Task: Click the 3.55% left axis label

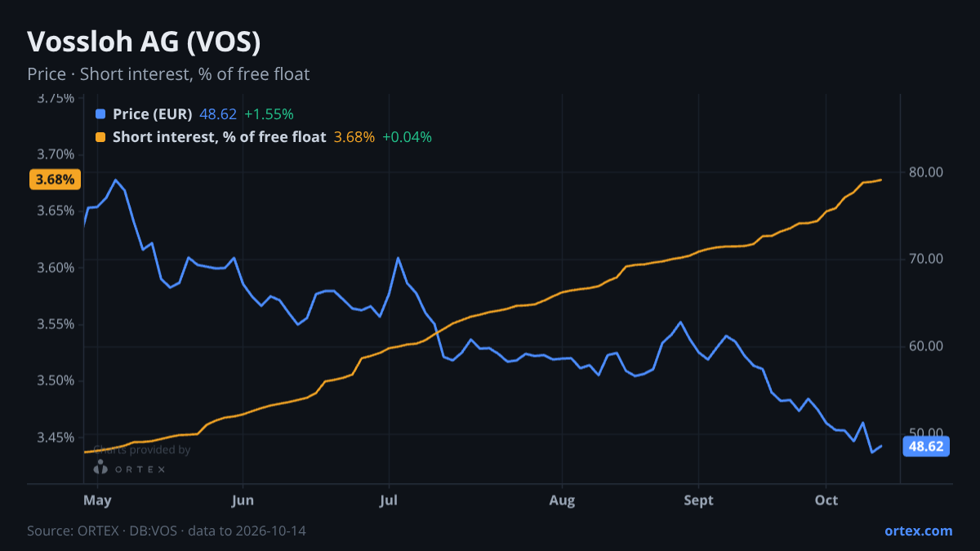Action: [56, 324]
